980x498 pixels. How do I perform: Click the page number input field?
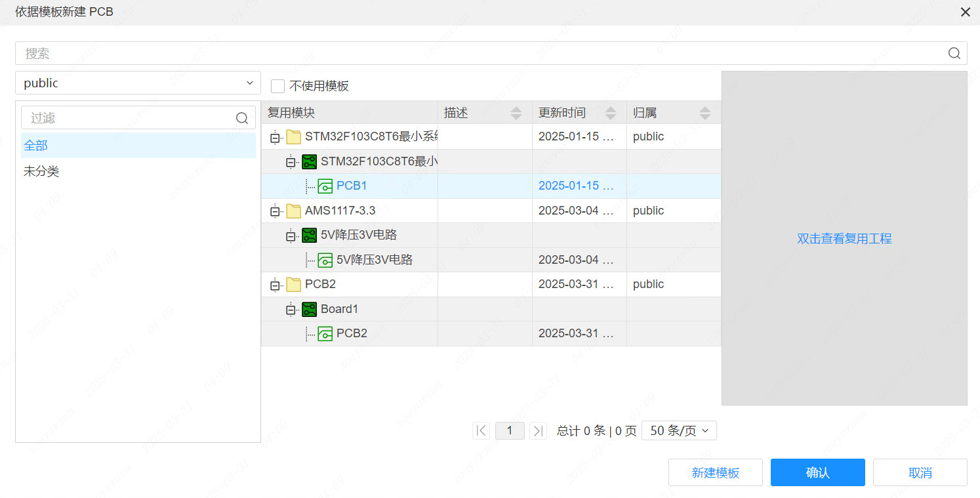[510, 430]
